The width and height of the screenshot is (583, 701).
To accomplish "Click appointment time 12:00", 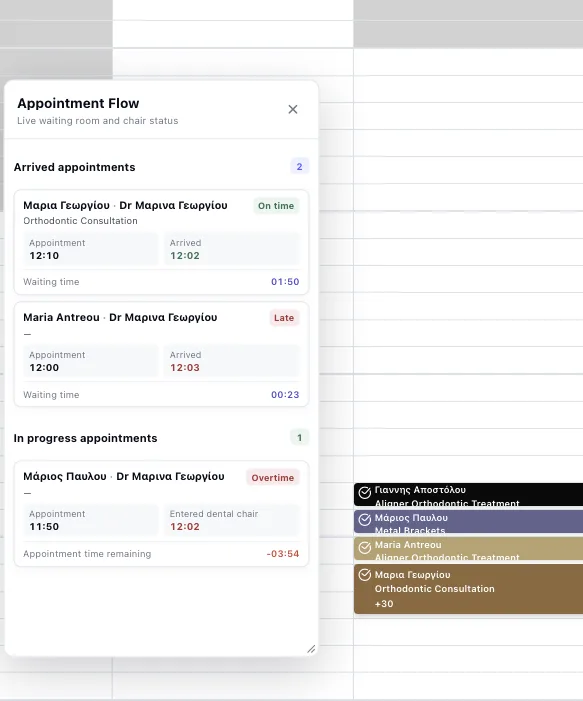I will 44,367.
